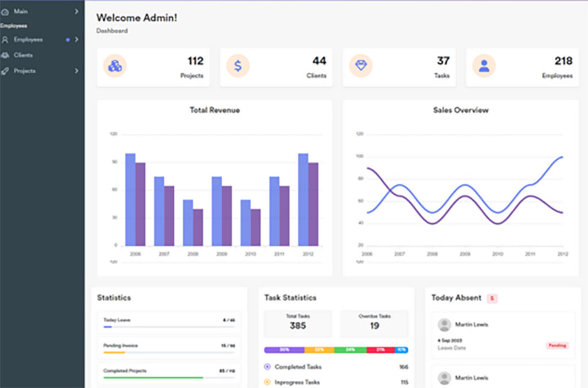This screenshot has height=388, width=588.
Task: Click the Employees person icon in sidebar
Action: [5, 40]
